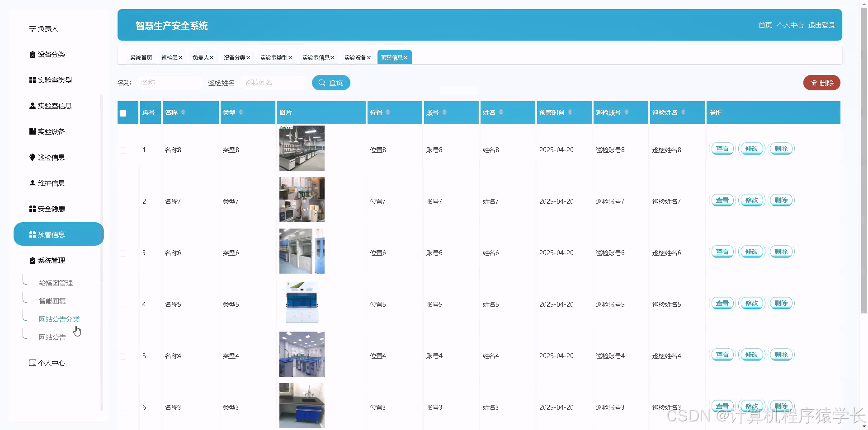The image size is (868, 430).
Task: Click the 负责人 sidebar icon
Action: (x=32, y=29)
